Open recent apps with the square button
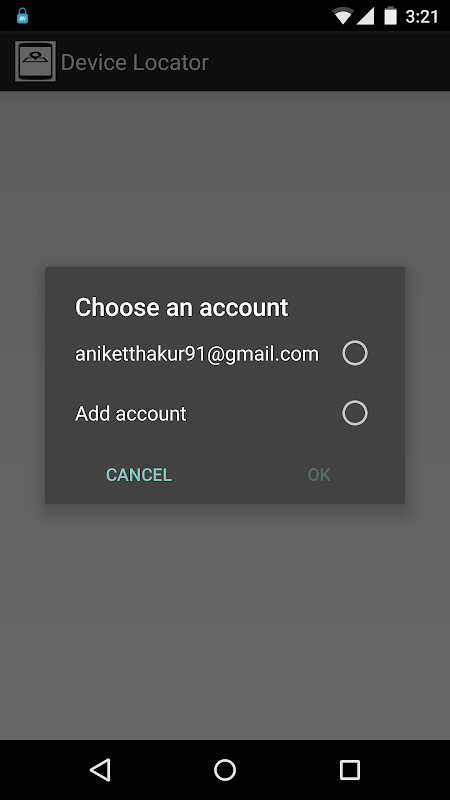Image resolution: width=450 pixels, height=800 pixels. click(x=349, y=769)
